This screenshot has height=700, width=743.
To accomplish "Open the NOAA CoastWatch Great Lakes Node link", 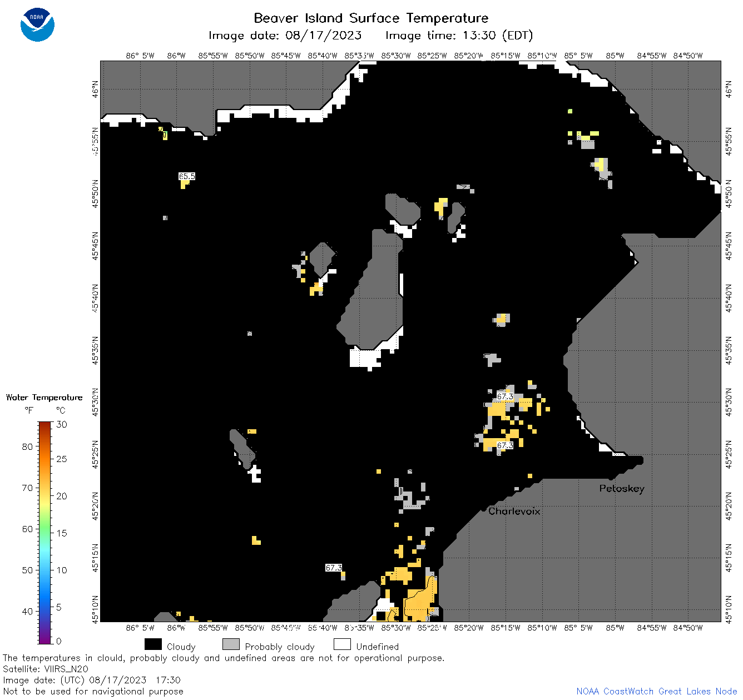I will [656, 692].
